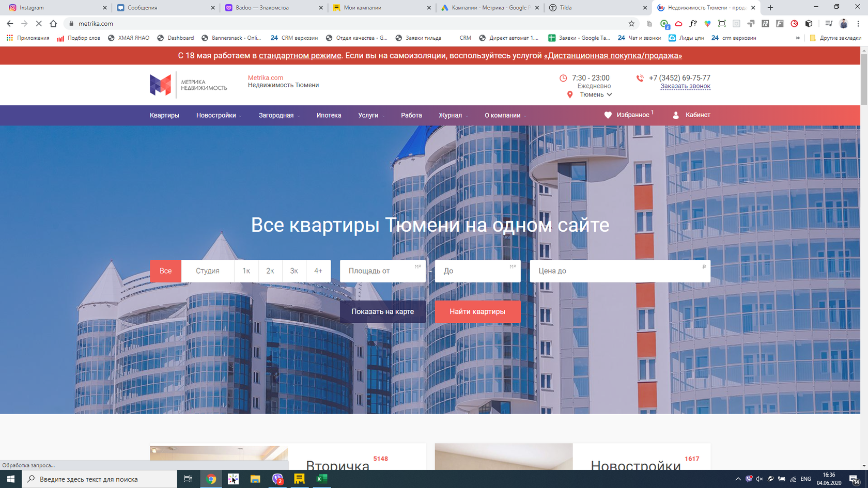Open the Кабинет user account

[x=691, y=115]
